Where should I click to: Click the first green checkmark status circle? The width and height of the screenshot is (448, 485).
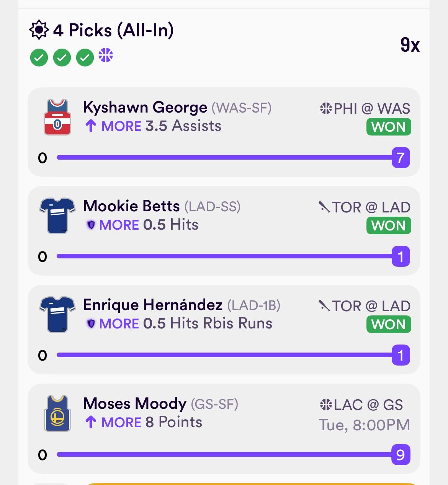pos(39,58)
